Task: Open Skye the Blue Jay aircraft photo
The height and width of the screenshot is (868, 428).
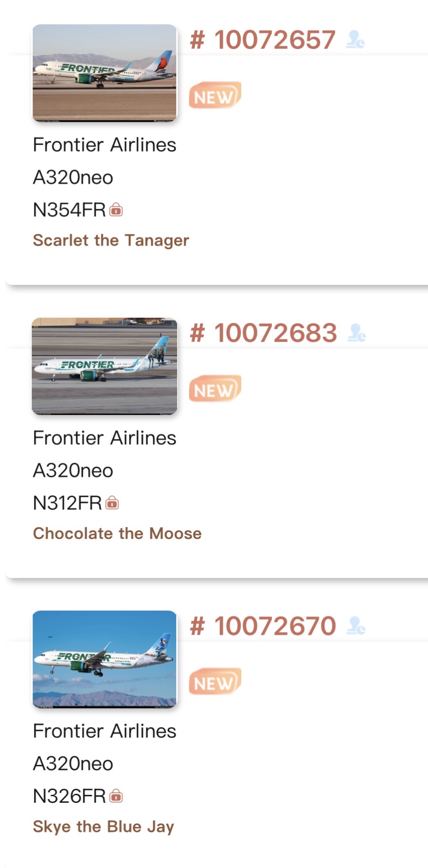Action: 105,659
